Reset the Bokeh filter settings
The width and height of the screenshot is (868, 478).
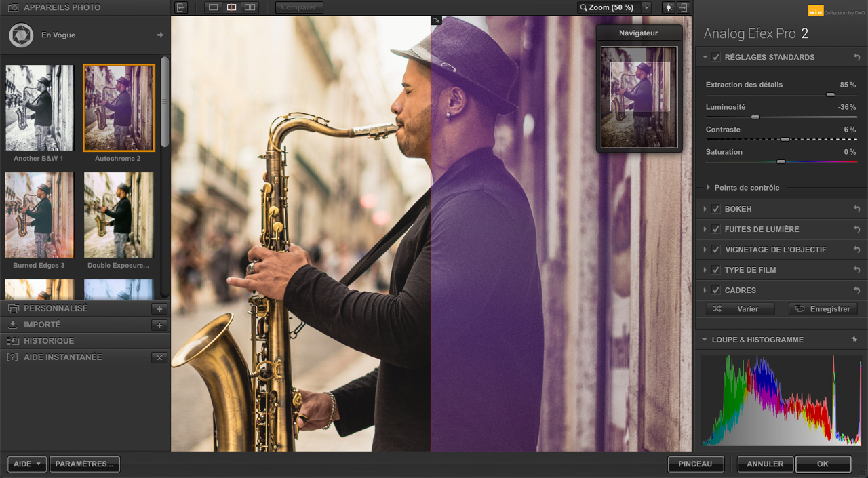click(x=857, y=210)
